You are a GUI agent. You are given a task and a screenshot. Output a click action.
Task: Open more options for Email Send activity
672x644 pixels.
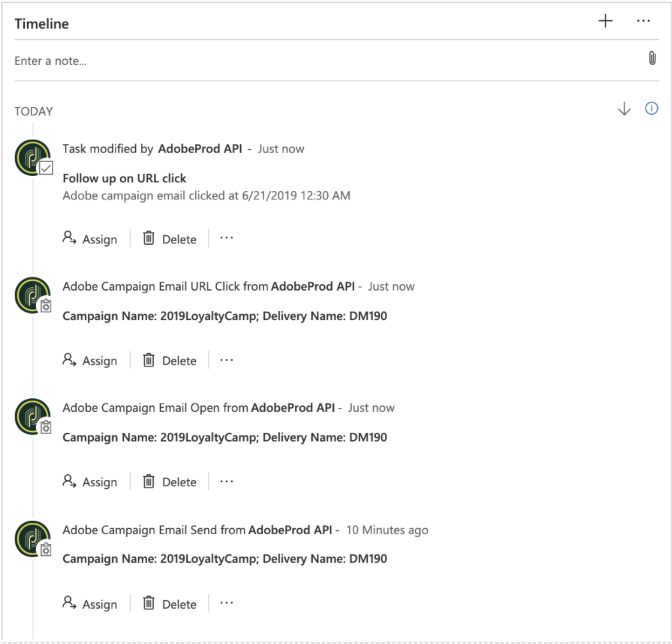(x=227, y=603)
